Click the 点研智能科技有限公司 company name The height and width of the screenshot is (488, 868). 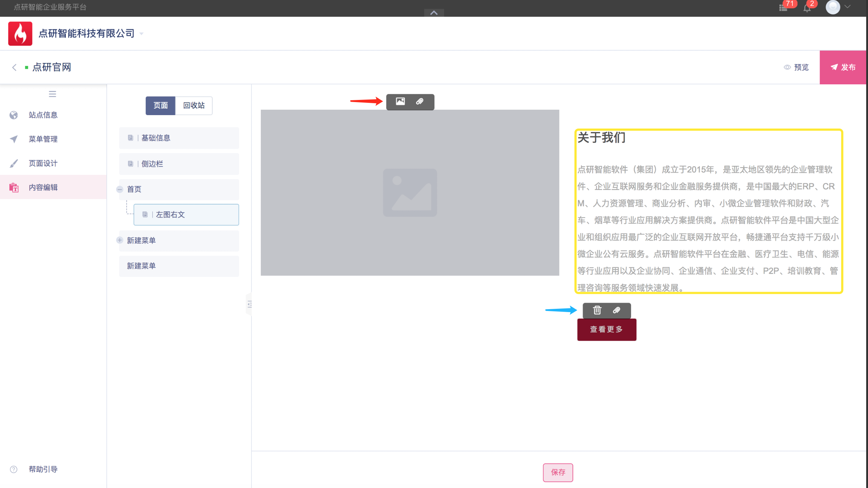86,34
